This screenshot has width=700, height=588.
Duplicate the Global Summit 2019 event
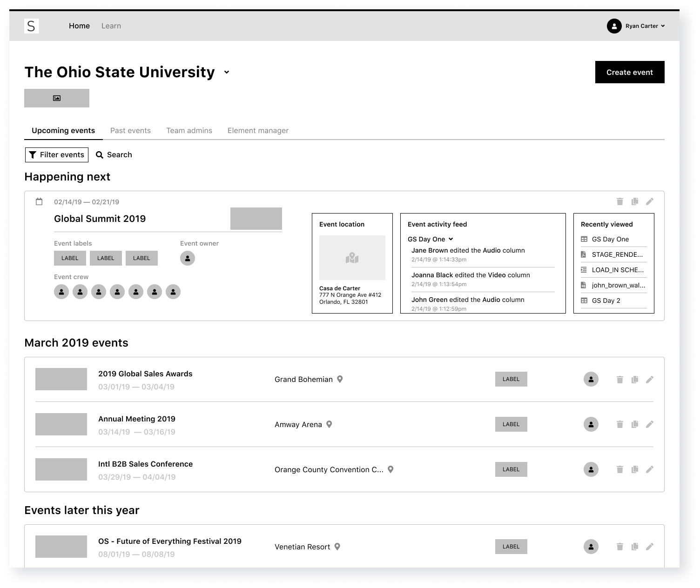point(635,201)
